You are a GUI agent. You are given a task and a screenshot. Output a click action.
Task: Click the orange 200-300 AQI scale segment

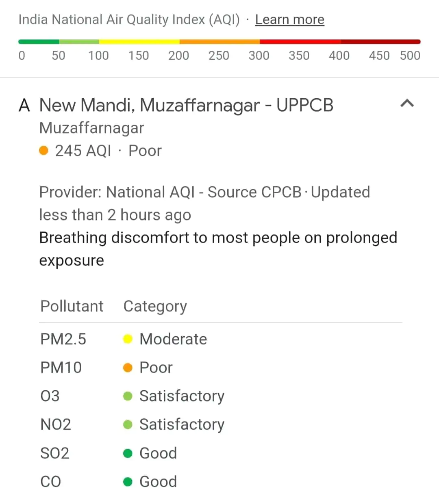(219, 41)
